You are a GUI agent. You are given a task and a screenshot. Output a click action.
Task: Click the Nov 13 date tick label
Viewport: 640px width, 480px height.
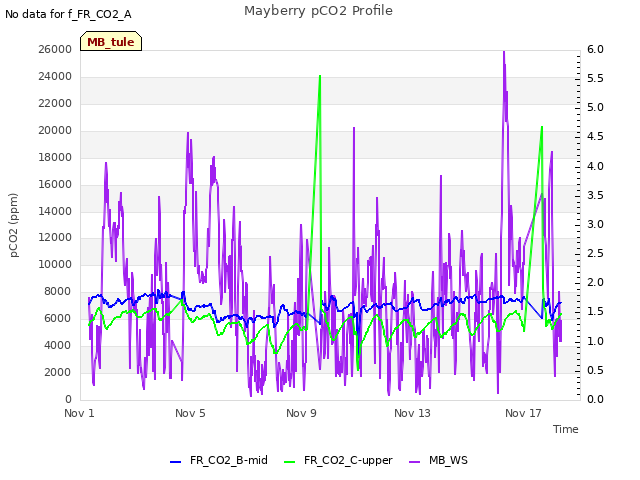pyautogui.click(x=412, y=413)
